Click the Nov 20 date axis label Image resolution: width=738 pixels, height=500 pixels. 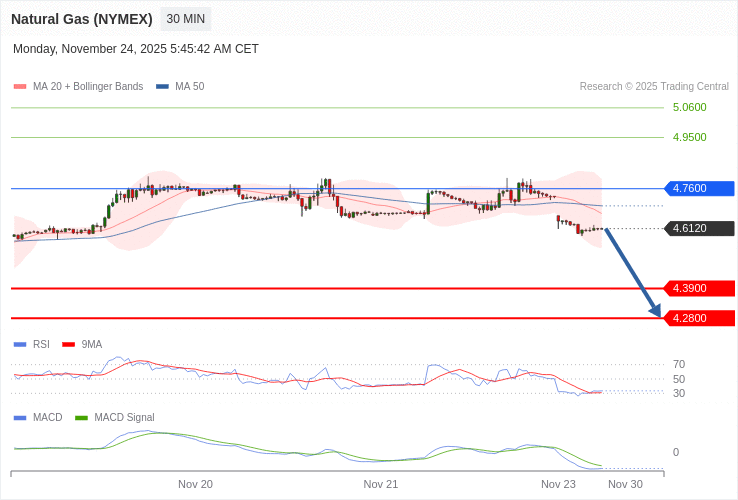(195, 484)
